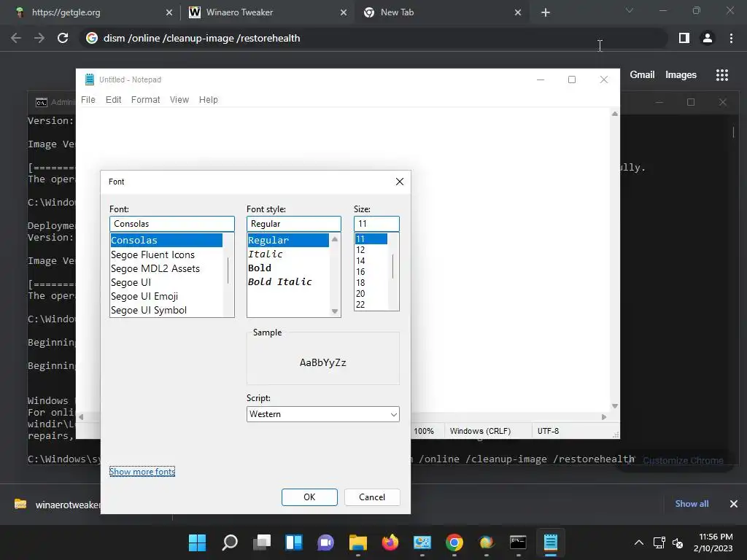
Task: Click Show all downloads
Action: point(692,504)
